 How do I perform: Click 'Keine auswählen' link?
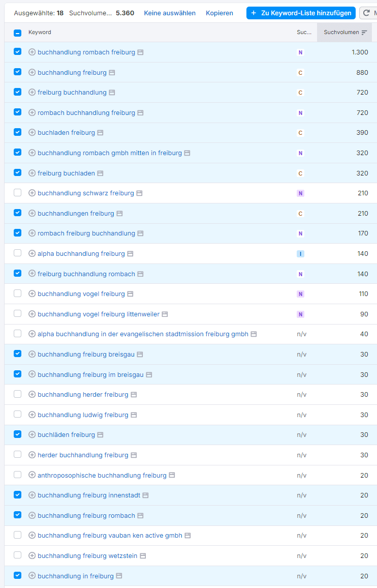click(x=170, y=13)
